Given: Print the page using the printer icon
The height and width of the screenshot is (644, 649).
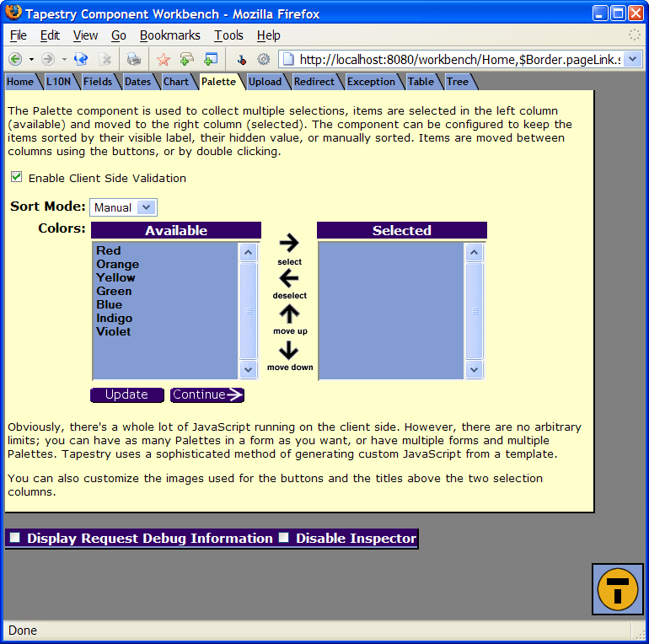Looking at the screenshot, I should click(134, 59).
